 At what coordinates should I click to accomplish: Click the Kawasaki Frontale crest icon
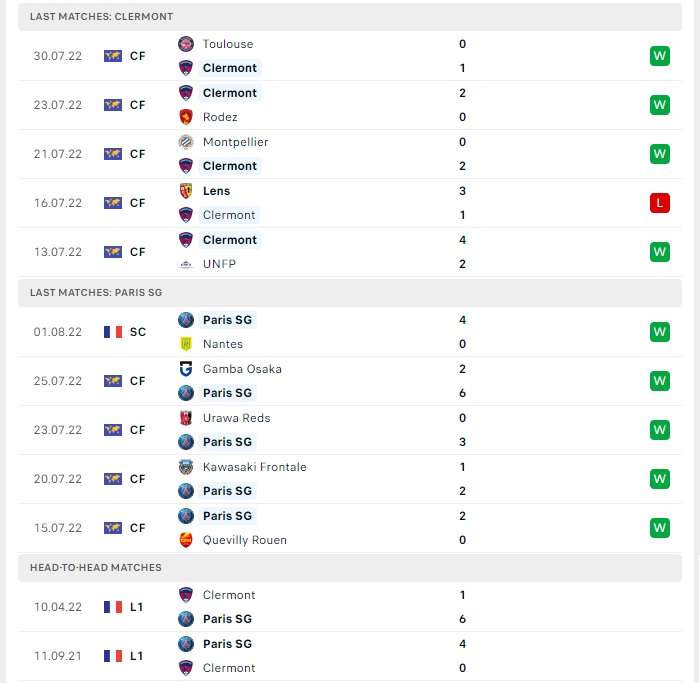(186, 467)
